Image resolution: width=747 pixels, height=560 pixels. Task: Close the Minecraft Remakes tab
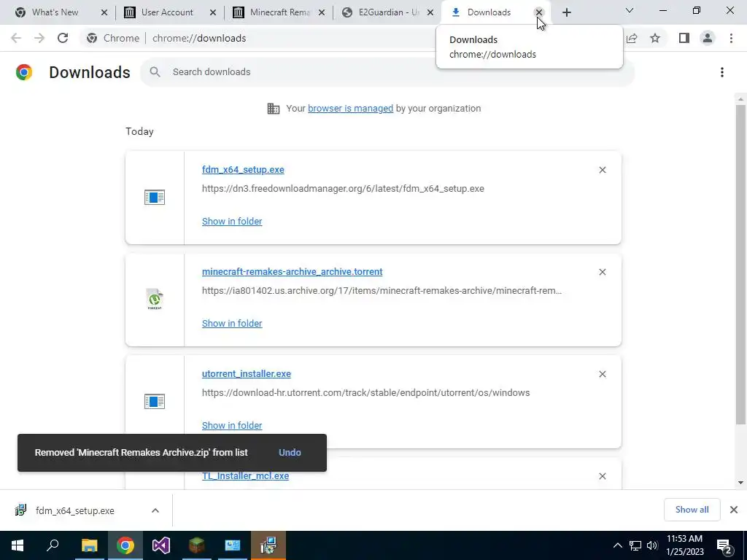click(x=322, y=12)
